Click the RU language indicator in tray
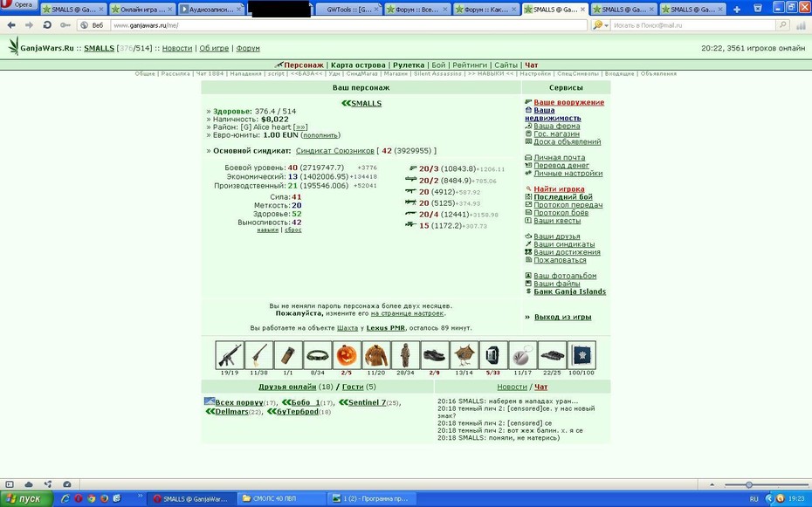 pyautogui.click(x=754, y=499)
